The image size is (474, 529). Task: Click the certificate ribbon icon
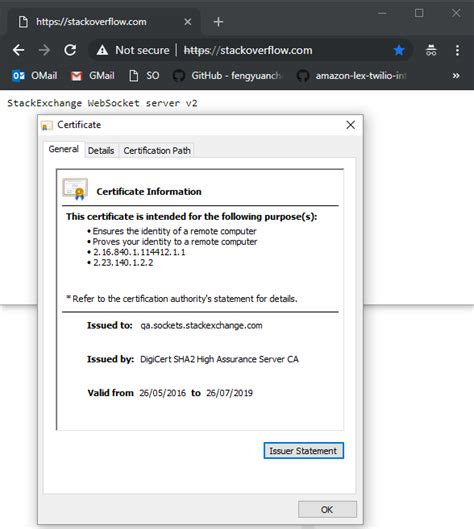tap(75, 189)
